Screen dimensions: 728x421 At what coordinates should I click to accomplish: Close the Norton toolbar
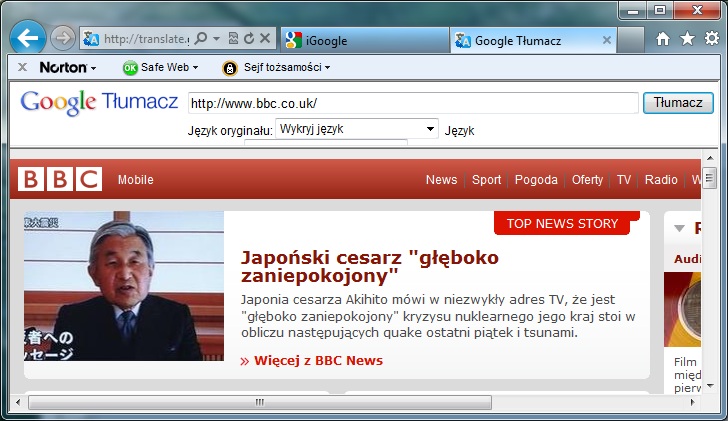coord(22,67)
